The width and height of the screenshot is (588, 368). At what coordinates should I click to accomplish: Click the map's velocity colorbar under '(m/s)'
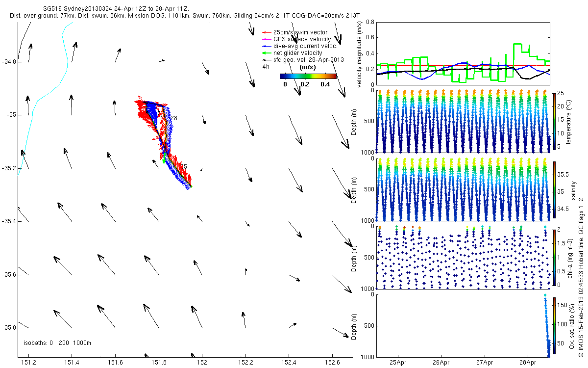coord(308,76)
